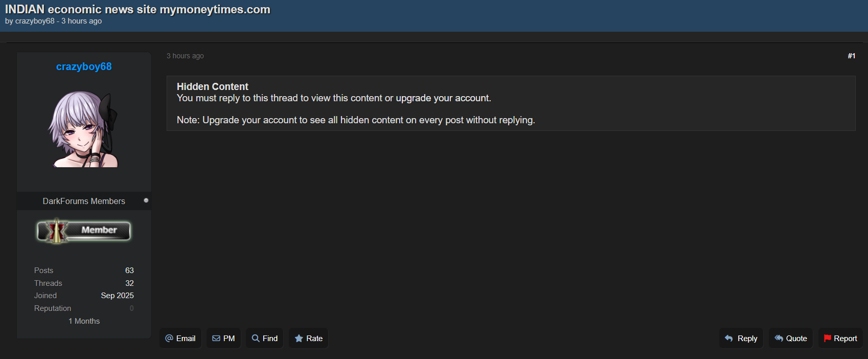Click the thread title mymoneytimes.com
The width and height of the screenshot is (868, 359).
pos(138,9)
